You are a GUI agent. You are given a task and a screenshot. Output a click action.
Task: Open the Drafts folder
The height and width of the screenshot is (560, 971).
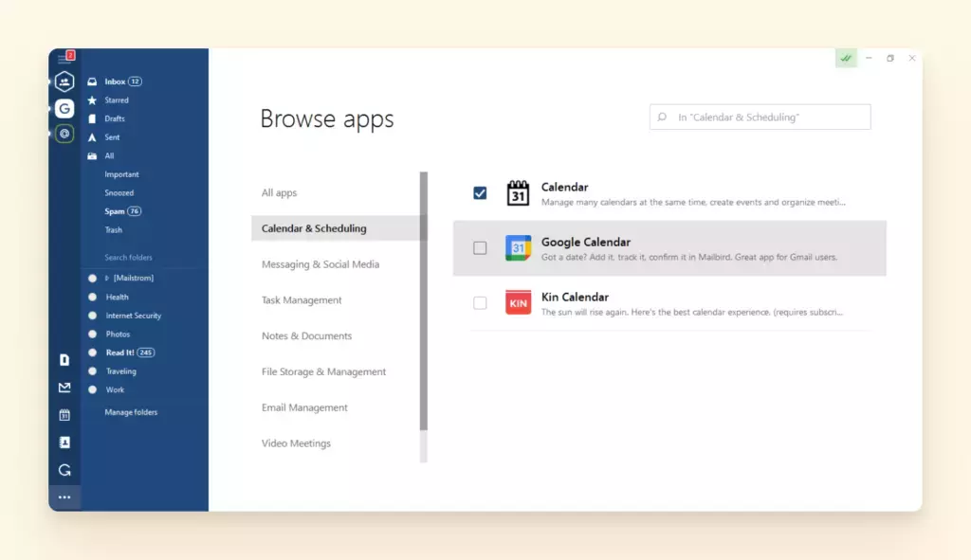tap(115, 118)
